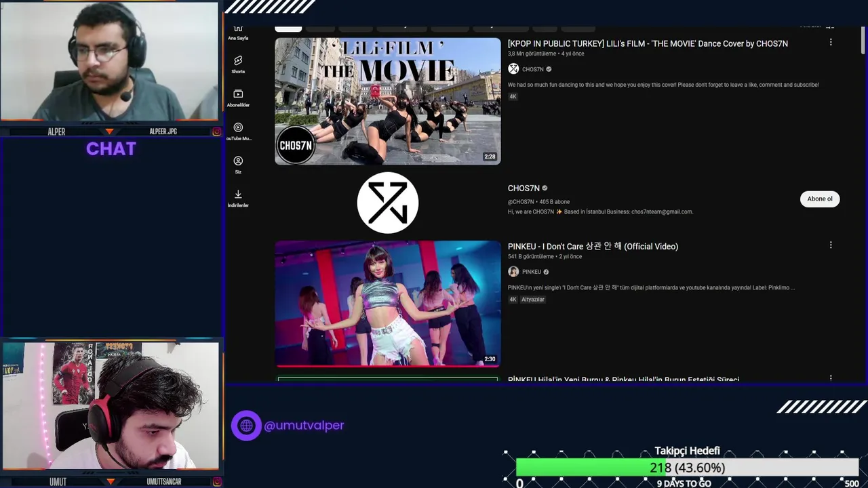Open Ana Sayfa in YouTube sidebar
This screenshot has height=488, width=868.
tap(238, 33)
